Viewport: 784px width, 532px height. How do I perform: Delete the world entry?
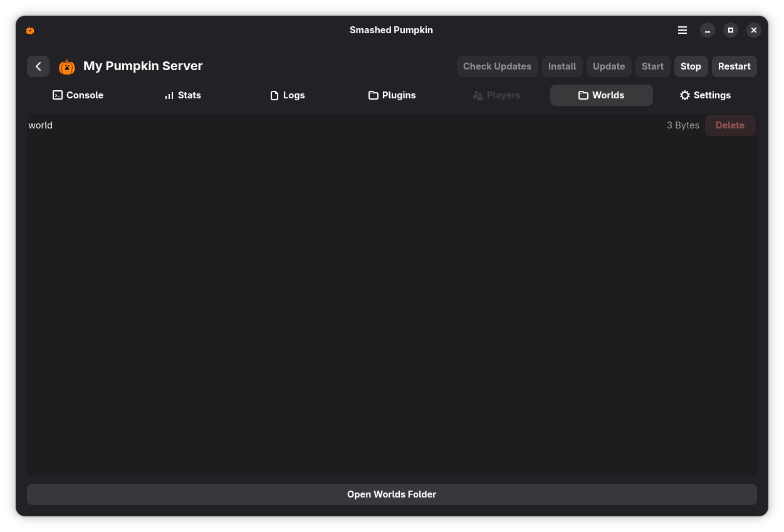tap(729, 125)
